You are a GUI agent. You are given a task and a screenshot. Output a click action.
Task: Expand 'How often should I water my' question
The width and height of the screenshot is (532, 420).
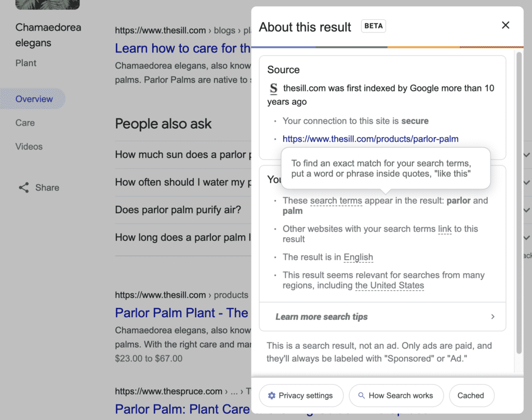click(x=183, y=182)
